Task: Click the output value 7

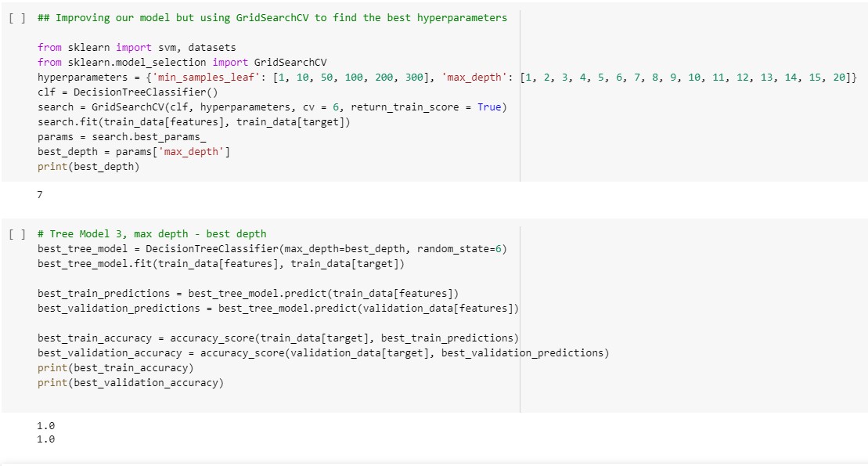Action: click(40, 196)
